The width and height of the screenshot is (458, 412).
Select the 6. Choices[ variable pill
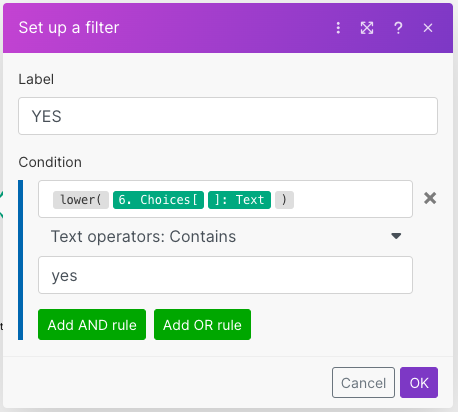click(158, 200)
